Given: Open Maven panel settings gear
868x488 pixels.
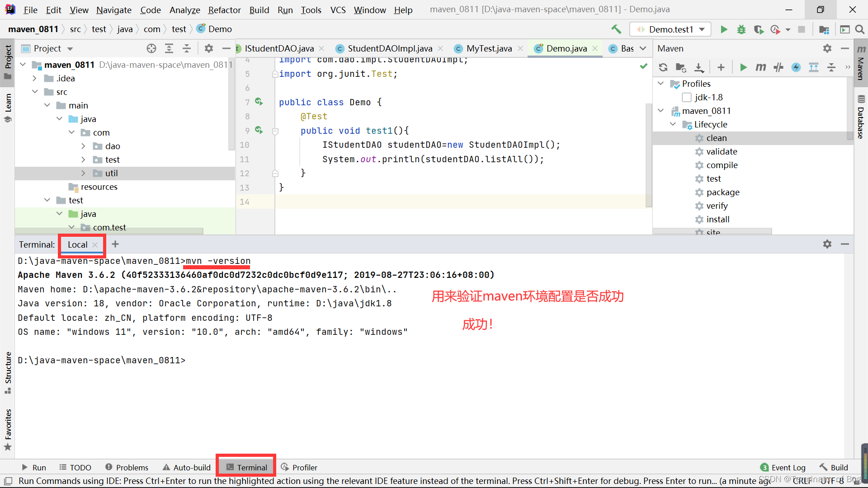Looking at the screenshot, I should coord(827,48).
